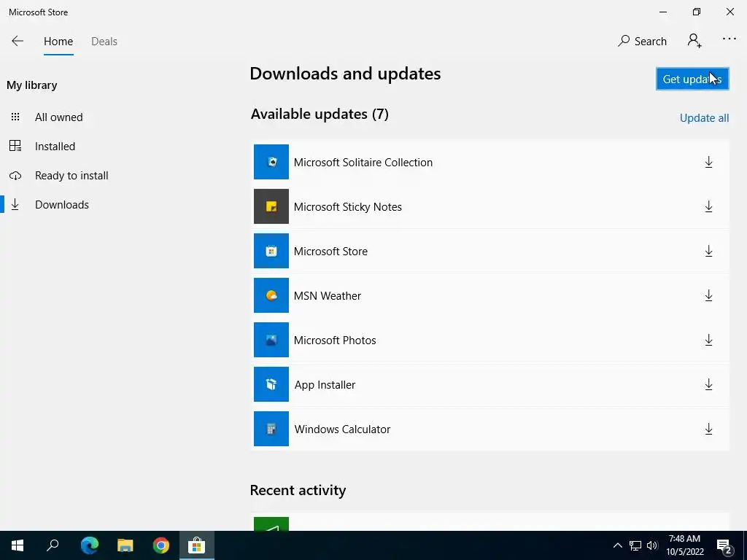Select Ready to install in library
The image size is (747, 560).
71,175
